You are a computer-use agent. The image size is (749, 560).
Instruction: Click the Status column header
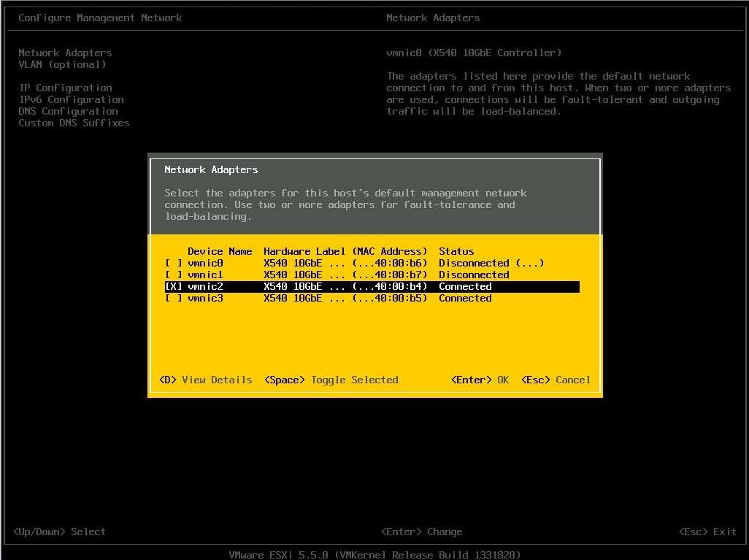[x=456, y=251]
